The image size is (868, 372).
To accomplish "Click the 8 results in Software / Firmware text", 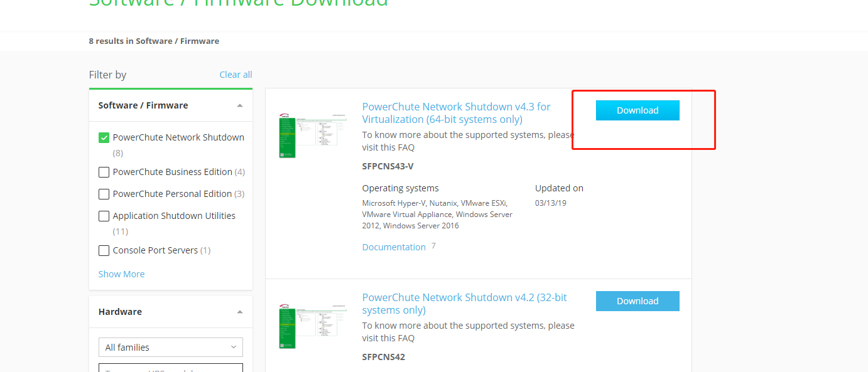I will [x=154, y=41].
